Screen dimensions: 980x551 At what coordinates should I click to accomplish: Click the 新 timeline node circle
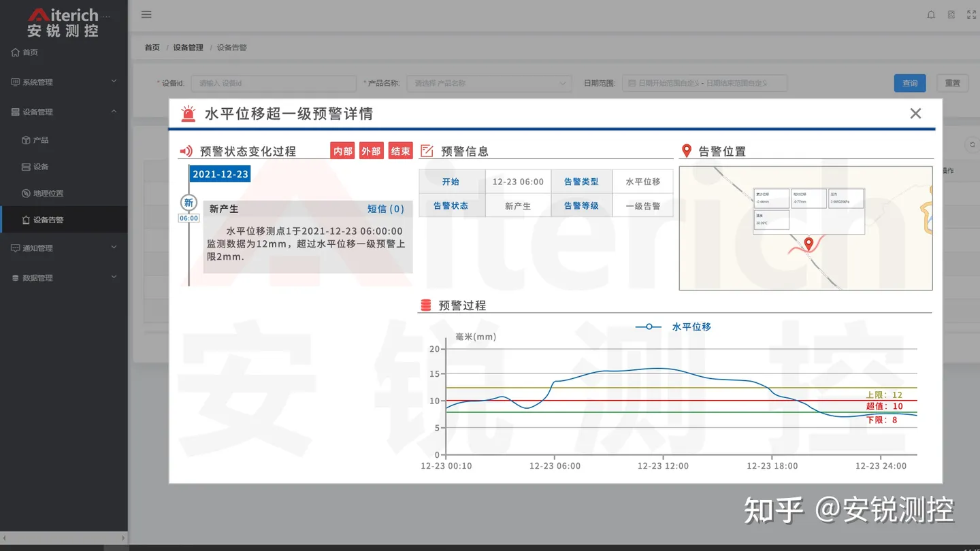[189, 203]
